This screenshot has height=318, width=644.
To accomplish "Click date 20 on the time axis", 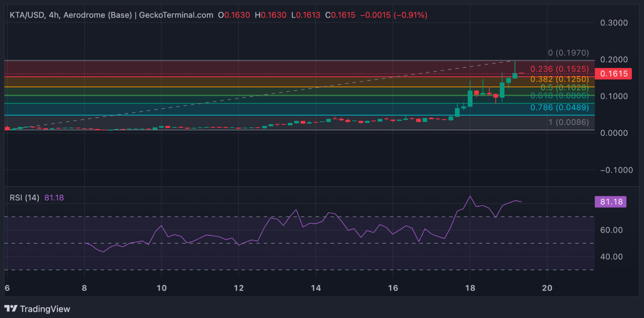I will 547,288.
